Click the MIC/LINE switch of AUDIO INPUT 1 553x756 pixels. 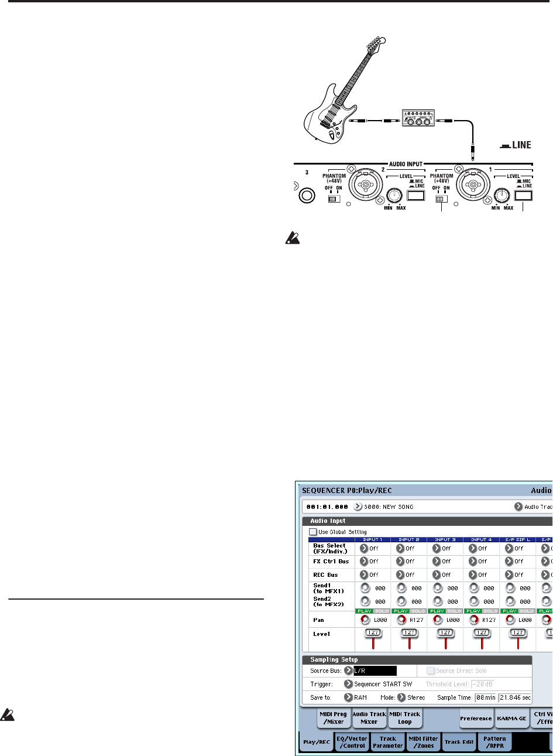click(523, 197)
